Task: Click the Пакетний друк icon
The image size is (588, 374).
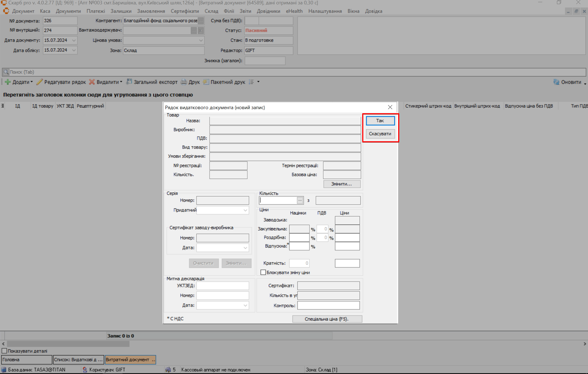Action: click(x=206, y=82)
